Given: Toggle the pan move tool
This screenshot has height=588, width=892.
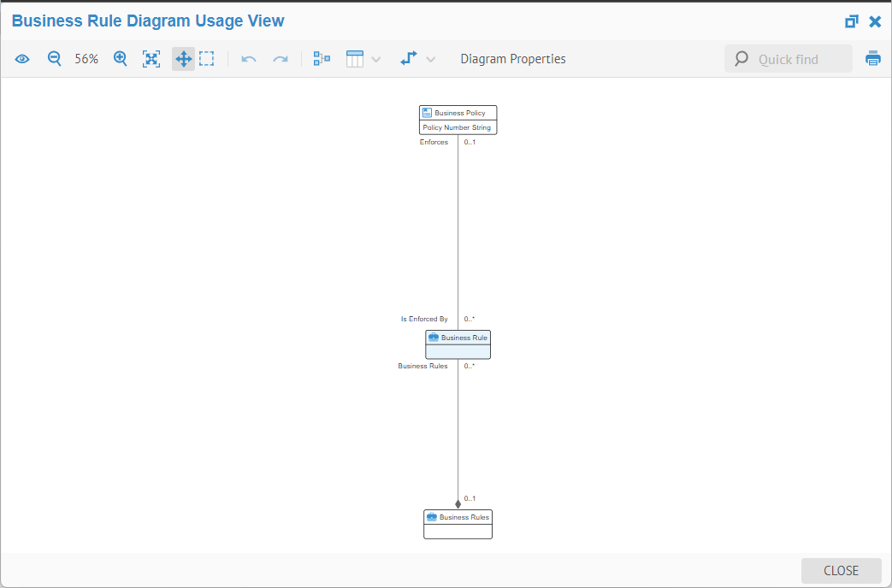Looking at the screenshot, I should (x=183, y=59).
